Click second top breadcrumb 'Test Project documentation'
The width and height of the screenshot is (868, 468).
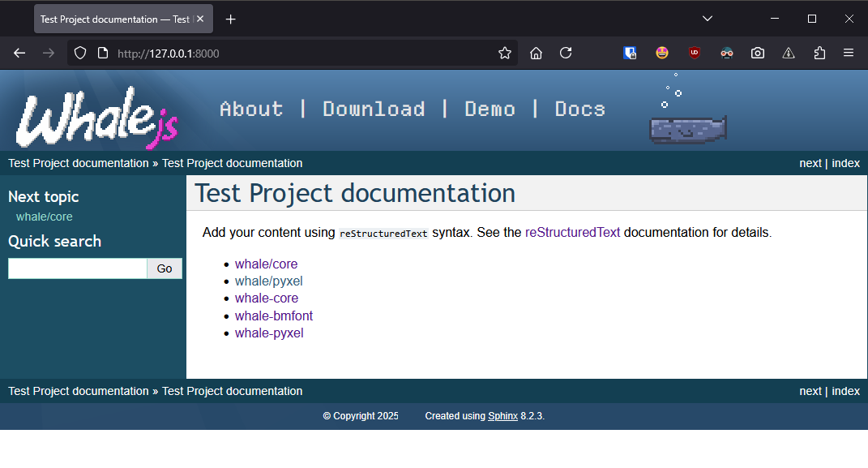233,163
